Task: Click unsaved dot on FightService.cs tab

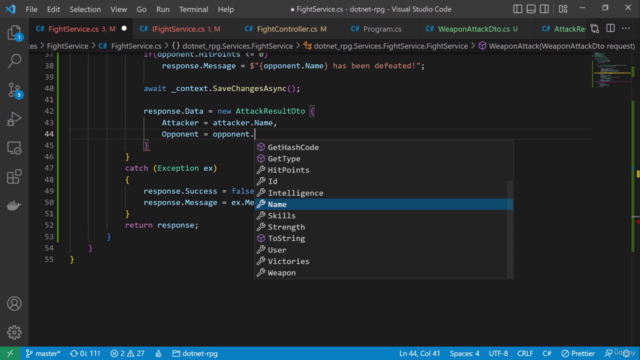Action: click(124, 29)
